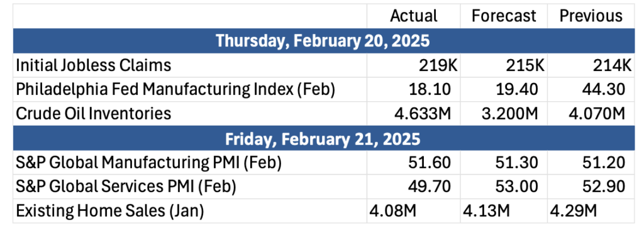Select the Philadelphia Fed Manufacturing Index cell
The image size is (644, 233).
click(190, 89)
